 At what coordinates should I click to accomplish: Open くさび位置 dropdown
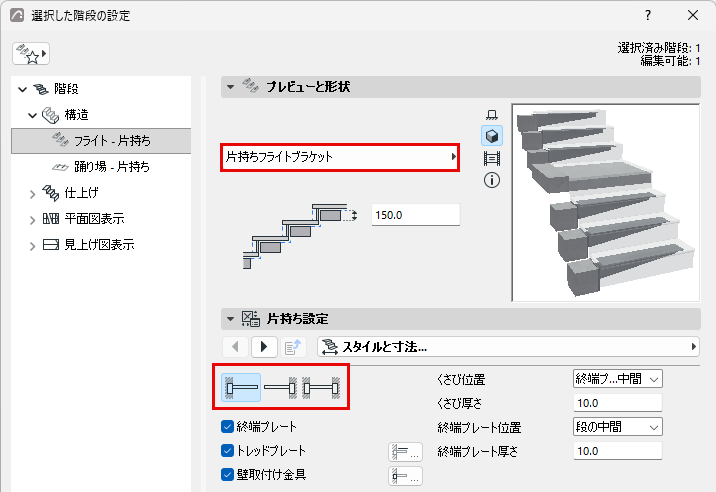617,379
